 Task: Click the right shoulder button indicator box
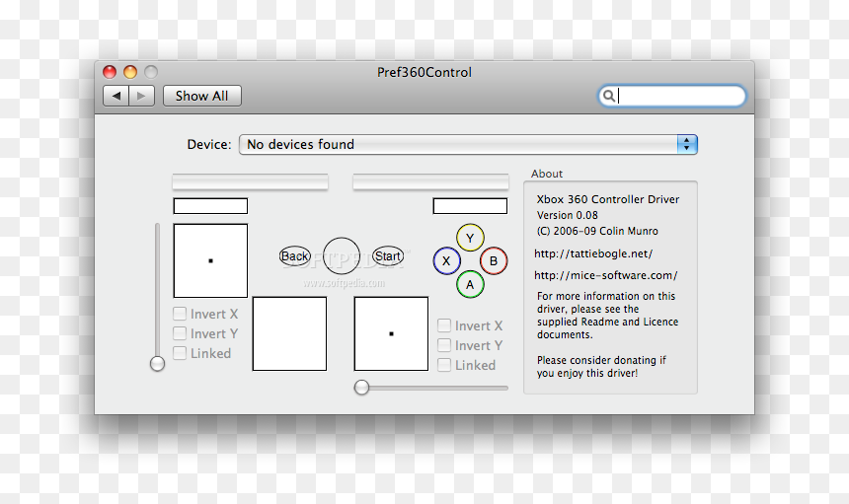click(x=470, y=206)
